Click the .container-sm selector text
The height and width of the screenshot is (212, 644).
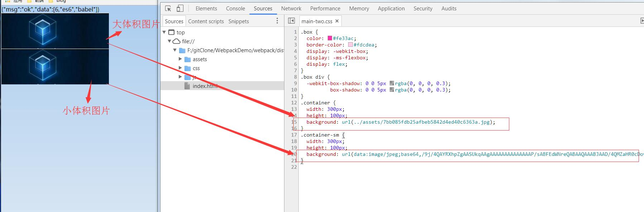pyautogui.click(x=320, y=135)
